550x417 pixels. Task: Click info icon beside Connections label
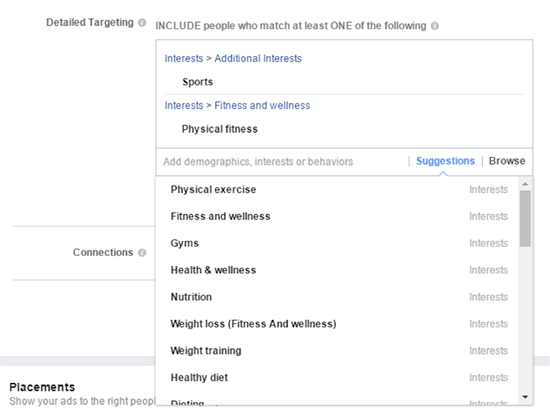point(142,253)
